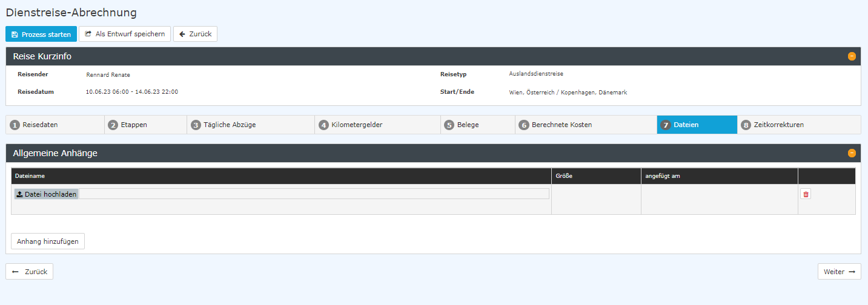The image size is (868, 305).
Task: Open the Belege tab
Action: 477,125
